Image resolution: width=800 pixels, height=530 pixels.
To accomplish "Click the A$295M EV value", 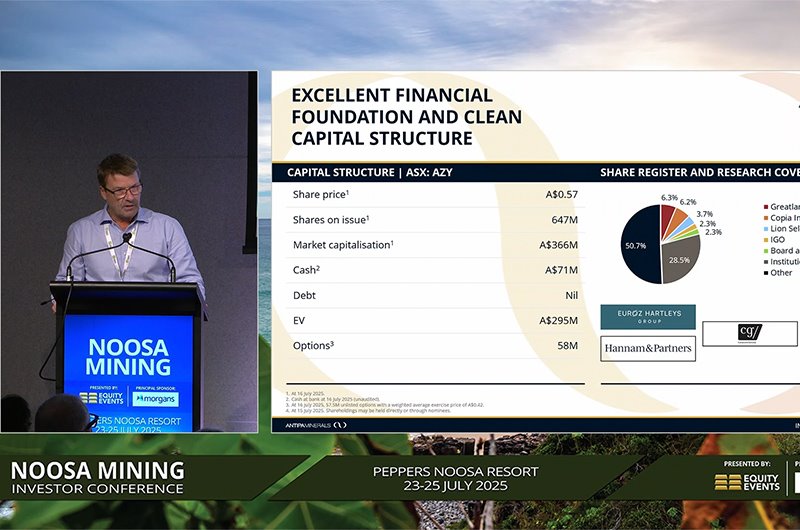I will pos(559,320).
